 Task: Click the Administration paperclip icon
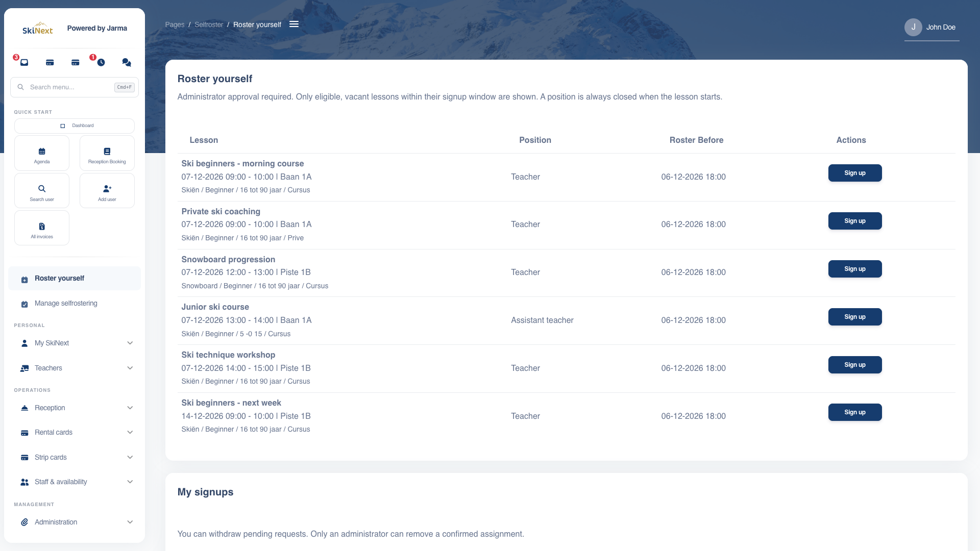click(x=24, y=522)
